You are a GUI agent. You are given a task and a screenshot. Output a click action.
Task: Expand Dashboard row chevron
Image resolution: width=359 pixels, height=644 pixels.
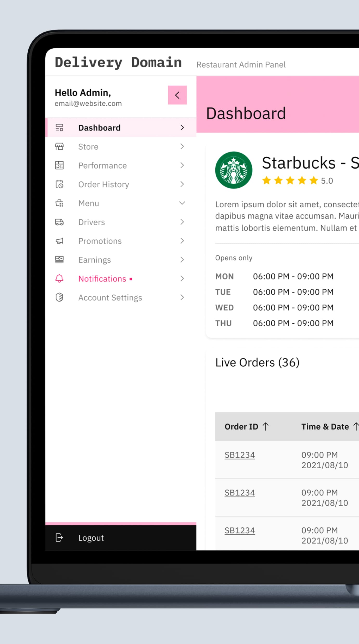pos(182,127)
